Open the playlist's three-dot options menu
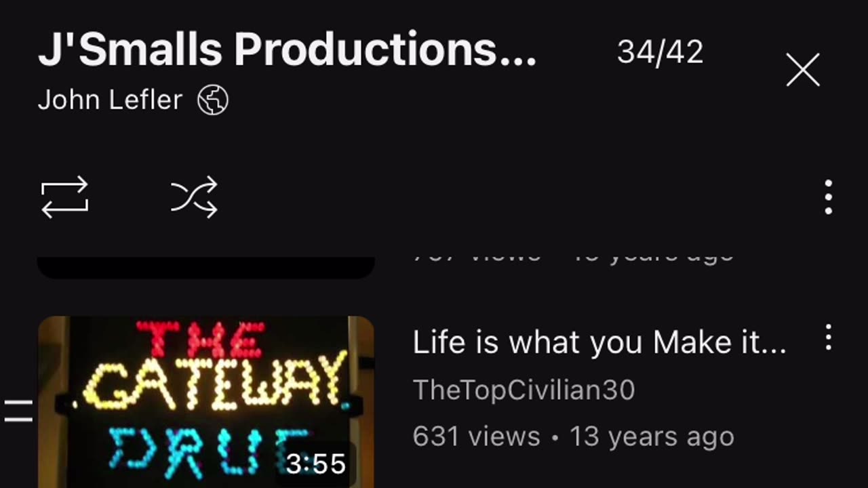 pos(828,197)
